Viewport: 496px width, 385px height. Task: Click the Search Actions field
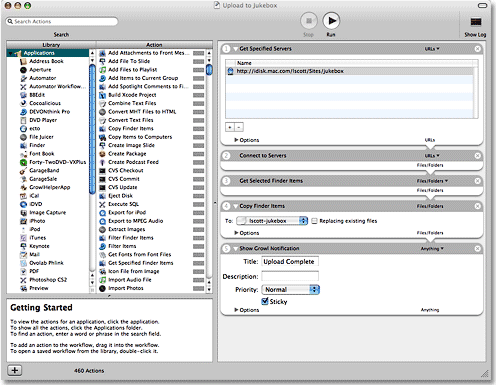point(62,21)
